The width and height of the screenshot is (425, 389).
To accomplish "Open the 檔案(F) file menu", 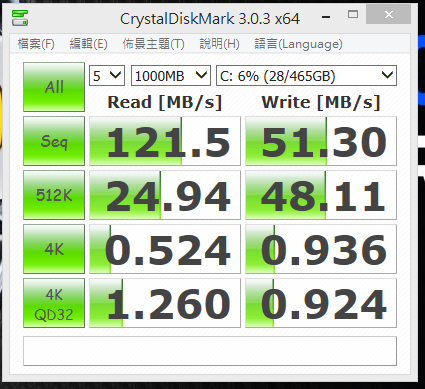I will click(36, 44).
